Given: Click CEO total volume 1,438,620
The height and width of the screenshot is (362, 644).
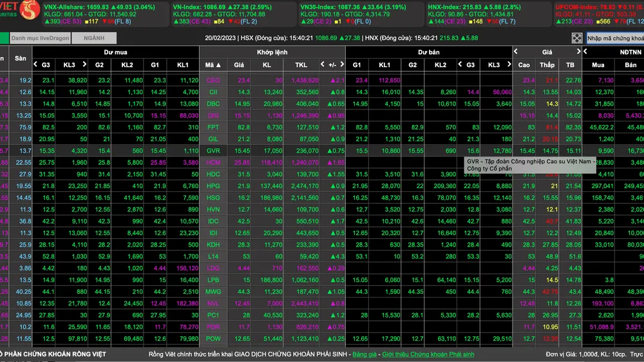Looking at the screenshot, I should pos(305,81).
